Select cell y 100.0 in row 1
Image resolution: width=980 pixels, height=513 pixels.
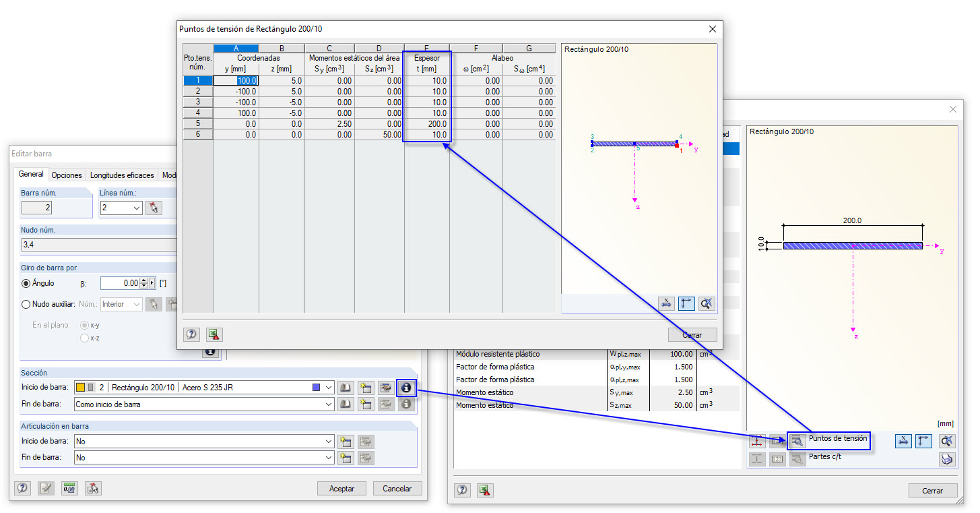click(236, 81)
